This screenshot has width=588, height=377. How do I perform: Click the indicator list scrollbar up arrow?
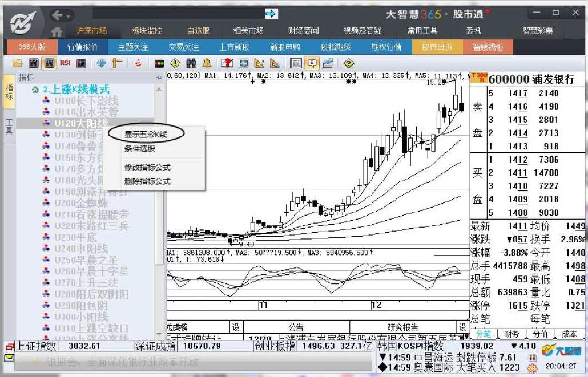[x=159, y=89]
